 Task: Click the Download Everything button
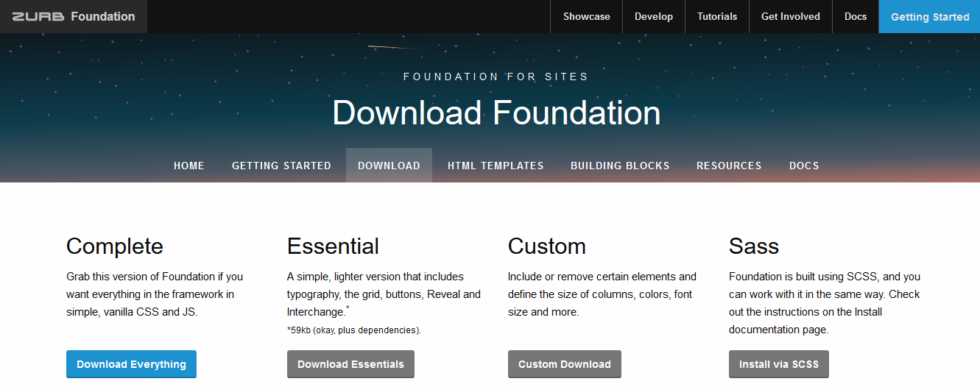[131, 364]
